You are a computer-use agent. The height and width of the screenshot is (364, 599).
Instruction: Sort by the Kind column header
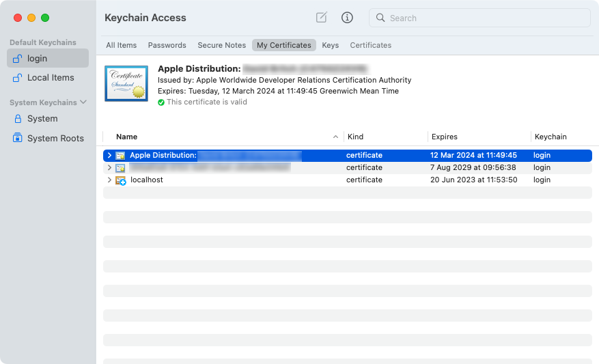pyautogui.click(x=355, y=137)
